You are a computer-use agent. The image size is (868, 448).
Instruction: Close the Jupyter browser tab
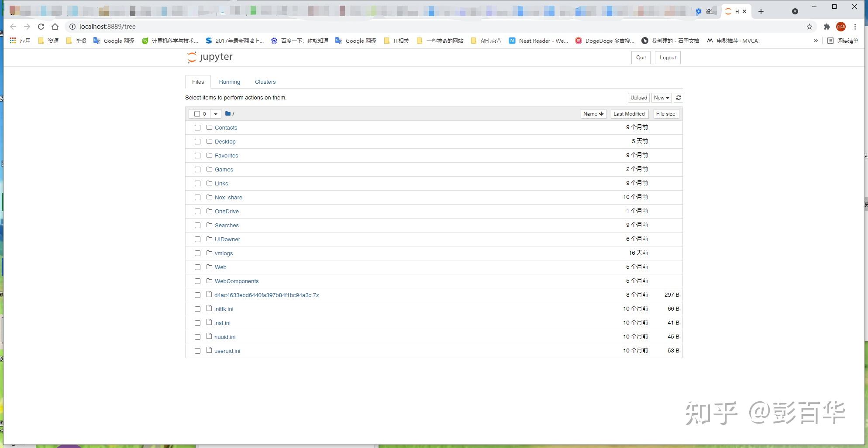click(744, 11)
